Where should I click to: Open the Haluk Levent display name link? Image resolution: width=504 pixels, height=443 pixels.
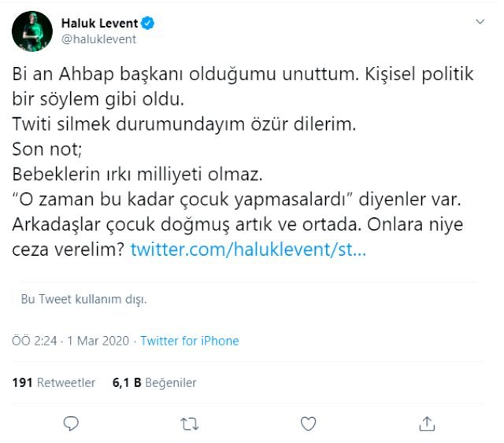point(100,24)
